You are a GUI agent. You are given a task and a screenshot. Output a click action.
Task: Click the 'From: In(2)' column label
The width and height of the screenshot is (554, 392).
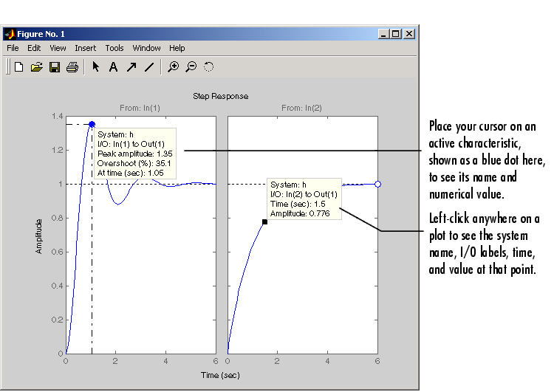coord(301,108)
